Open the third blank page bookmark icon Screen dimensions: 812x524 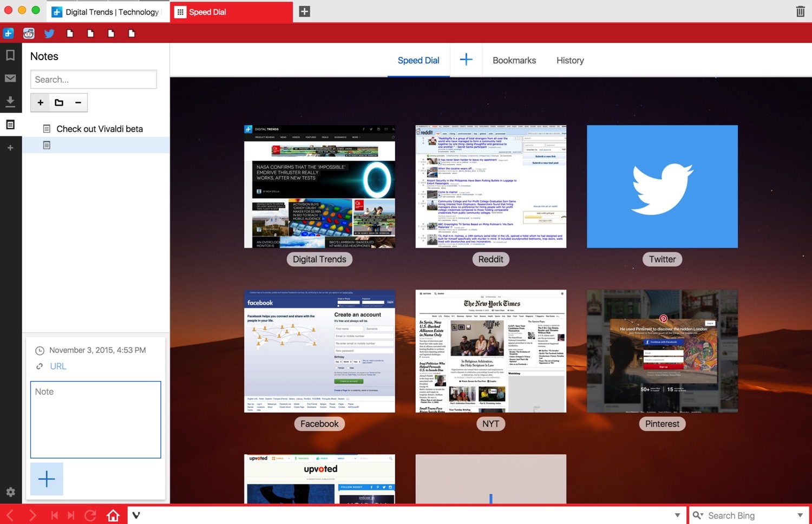click(111, 34)
